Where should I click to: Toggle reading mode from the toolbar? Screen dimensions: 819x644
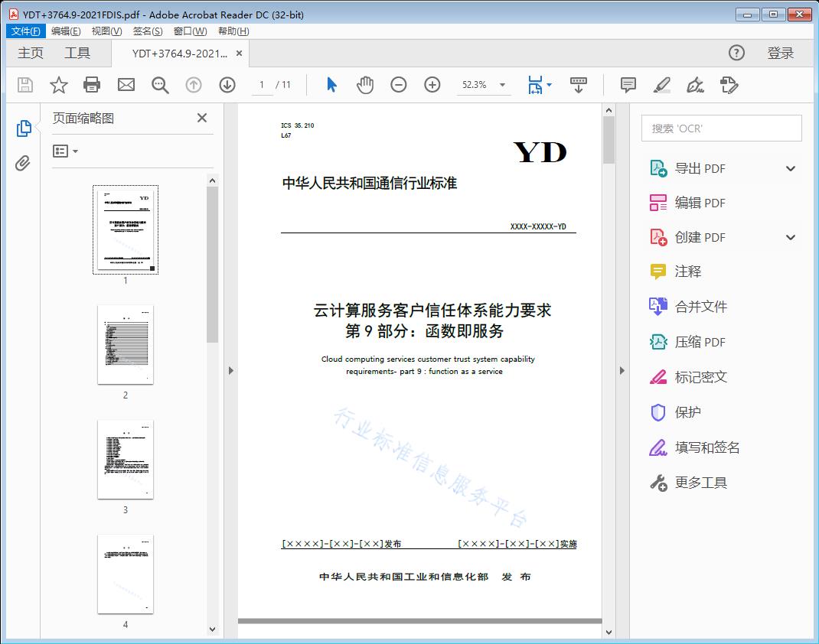pyautogui.click(x=578, y=85)
